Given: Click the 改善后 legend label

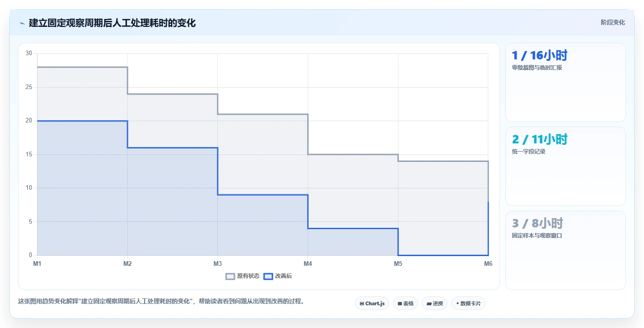Looking at the screenshot, I should [284, 276].
